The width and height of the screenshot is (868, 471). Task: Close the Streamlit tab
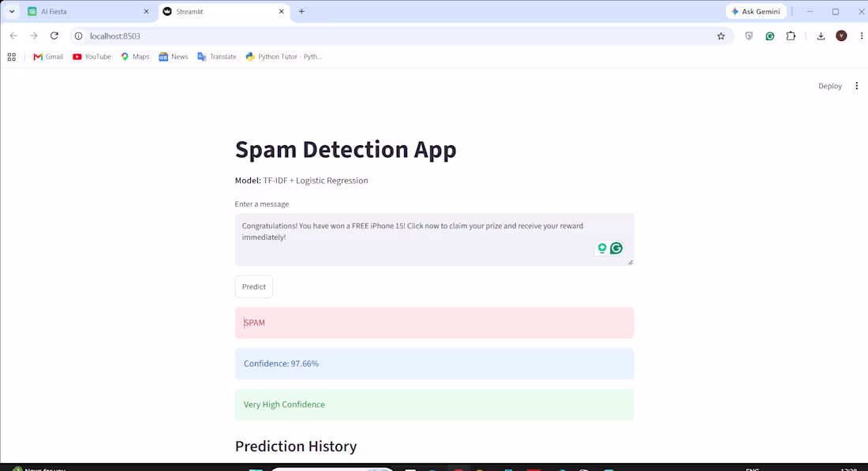(281, 11)
